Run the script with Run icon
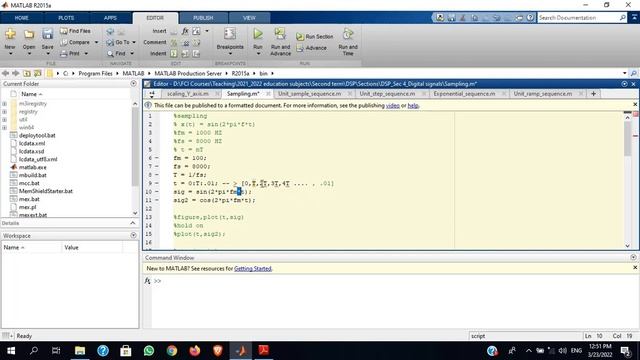Image resolution: width=640 pixels, height=360 pixels. (x=258, y=34)
